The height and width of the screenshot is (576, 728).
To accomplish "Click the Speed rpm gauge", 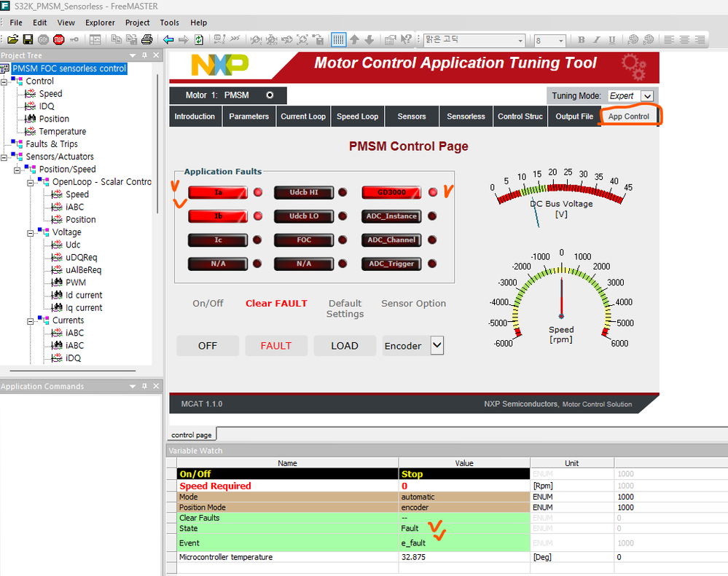I will 561,301.
